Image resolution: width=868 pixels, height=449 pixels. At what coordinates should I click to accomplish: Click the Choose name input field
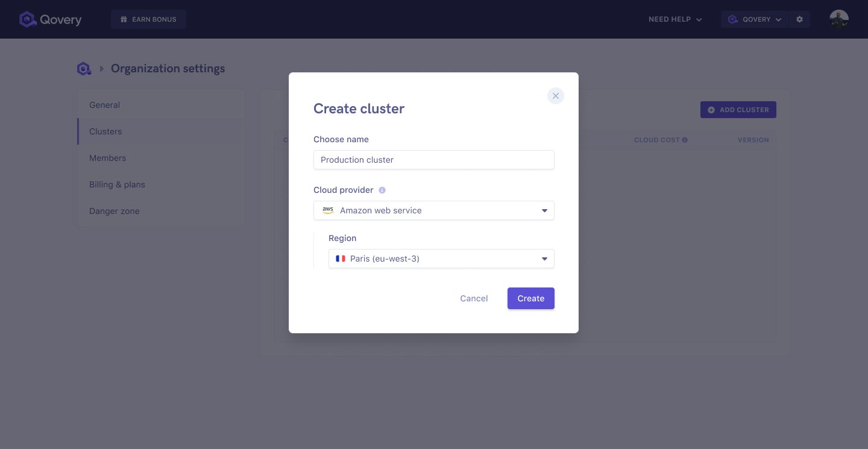pos(434,160)
